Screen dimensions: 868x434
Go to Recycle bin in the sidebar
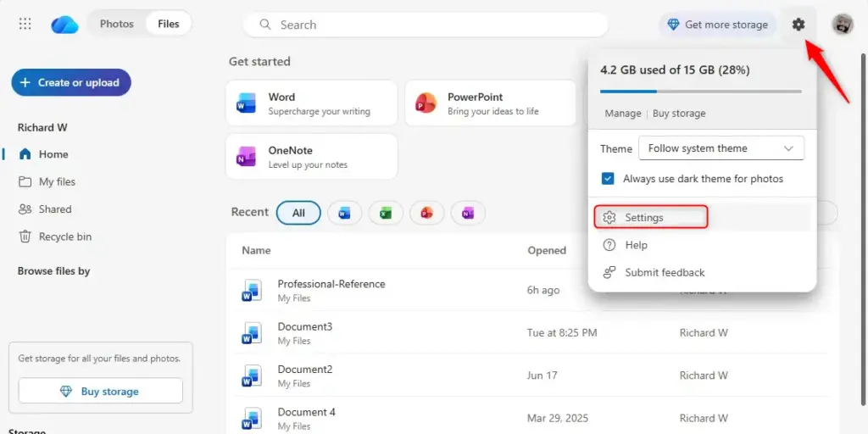[65, 236]
